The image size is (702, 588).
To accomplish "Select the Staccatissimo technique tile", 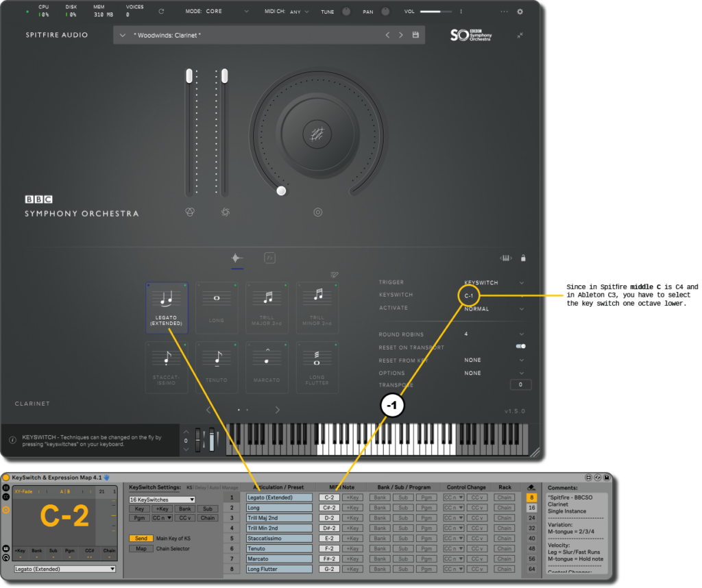I will pos(167,368).
